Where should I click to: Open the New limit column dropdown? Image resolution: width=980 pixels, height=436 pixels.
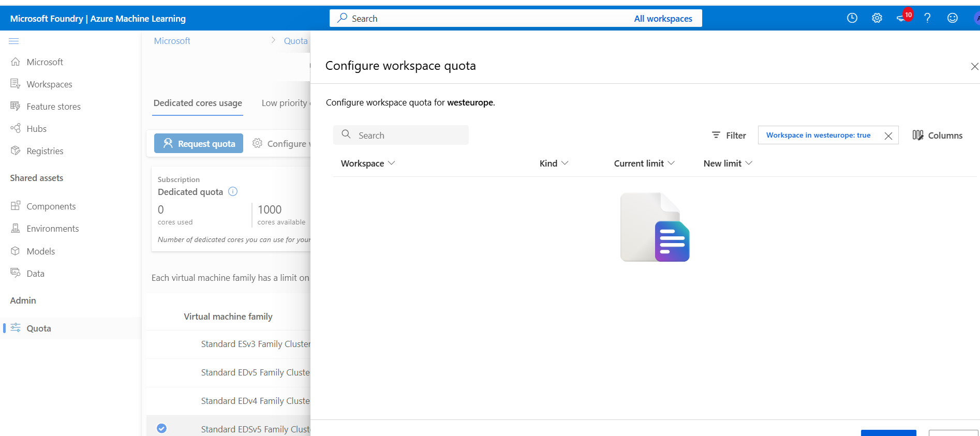tap(749, 163)
